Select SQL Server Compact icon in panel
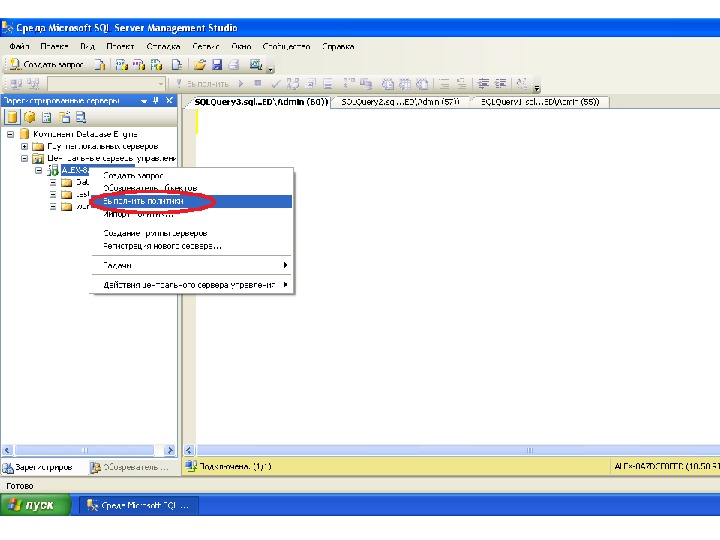Viewport: 720px width, 540px height. click(64, 118)
